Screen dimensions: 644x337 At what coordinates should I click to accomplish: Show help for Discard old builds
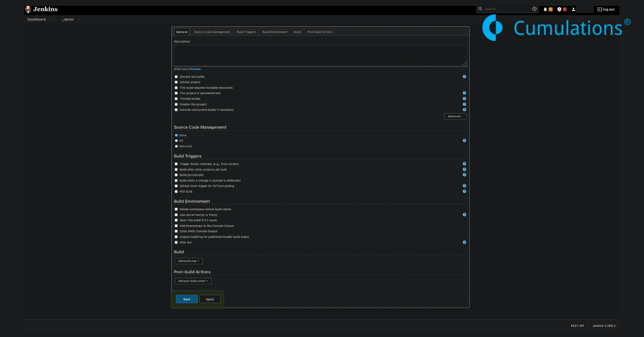click(x=464, y=77)
